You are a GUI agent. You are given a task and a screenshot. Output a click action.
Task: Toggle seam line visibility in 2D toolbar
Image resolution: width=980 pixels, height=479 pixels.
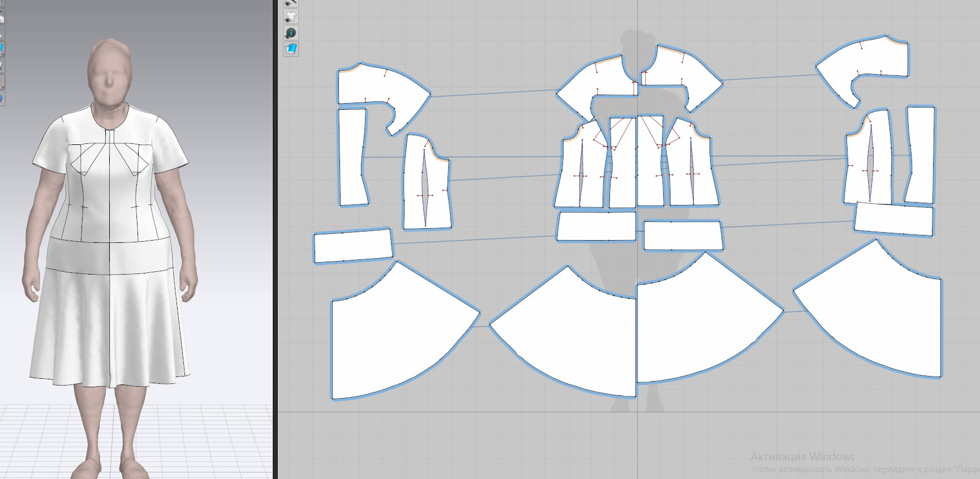pos(291,2)
